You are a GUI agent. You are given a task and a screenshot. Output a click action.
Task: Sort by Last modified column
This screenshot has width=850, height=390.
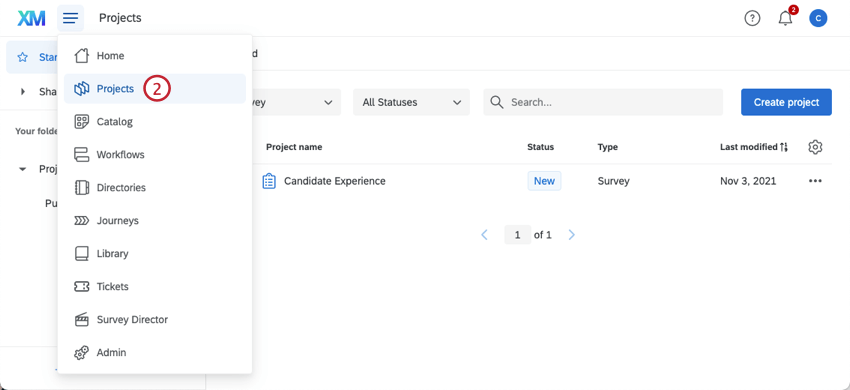point(754,147)
